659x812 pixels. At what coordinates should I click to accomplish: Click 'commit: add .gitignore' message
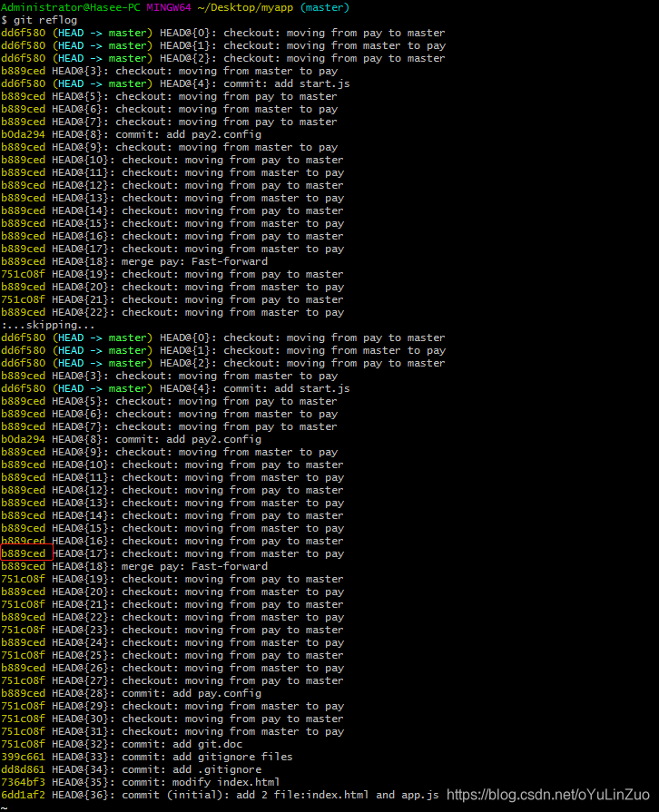(x=192, y=769)
